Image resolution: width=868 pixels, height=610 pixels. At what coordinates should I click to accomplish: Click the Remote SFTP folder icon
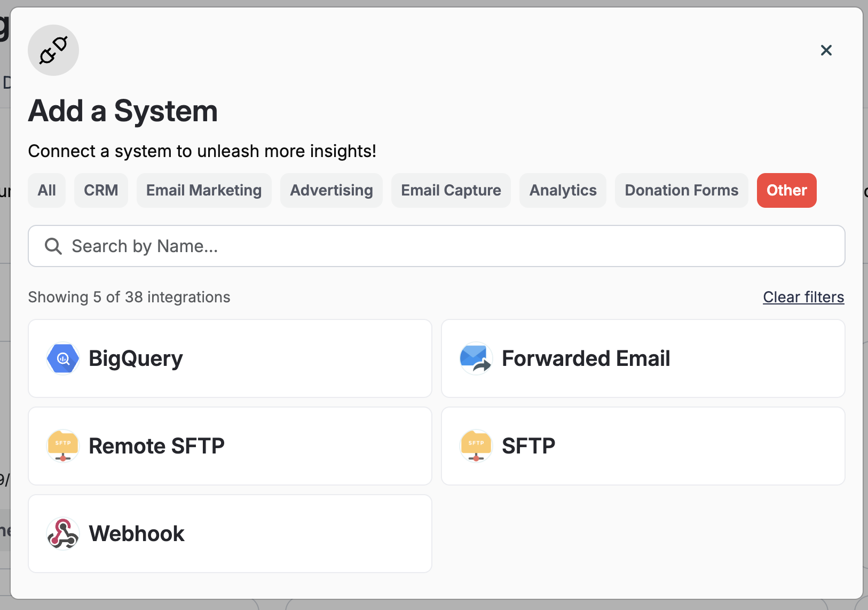tap(63, 446)
